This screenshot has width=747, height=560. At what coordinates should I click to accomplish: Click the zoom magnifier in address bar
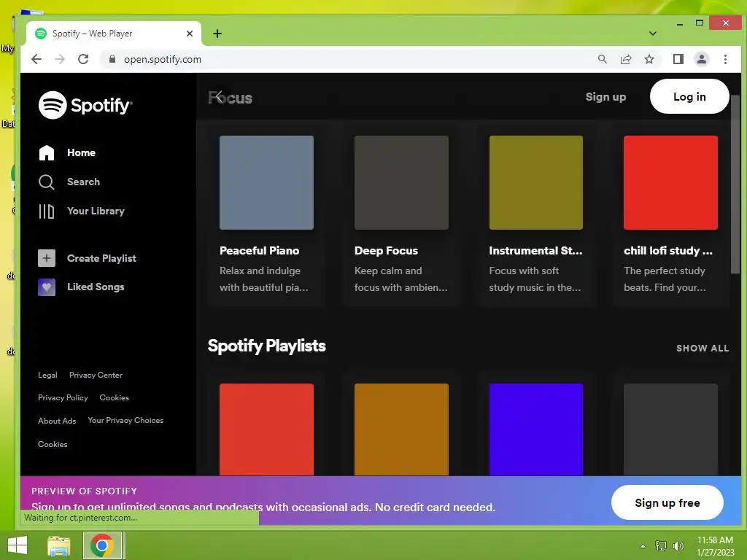(602, 59)
